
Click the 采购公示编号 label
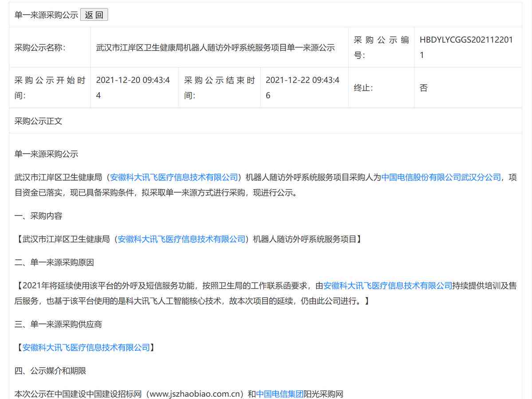[x=381, y=47]
